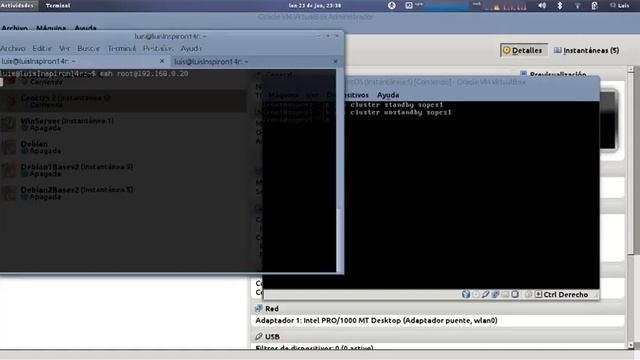
Task: Click the hard disk indicator in VM status bar
Action: point(466,294)
